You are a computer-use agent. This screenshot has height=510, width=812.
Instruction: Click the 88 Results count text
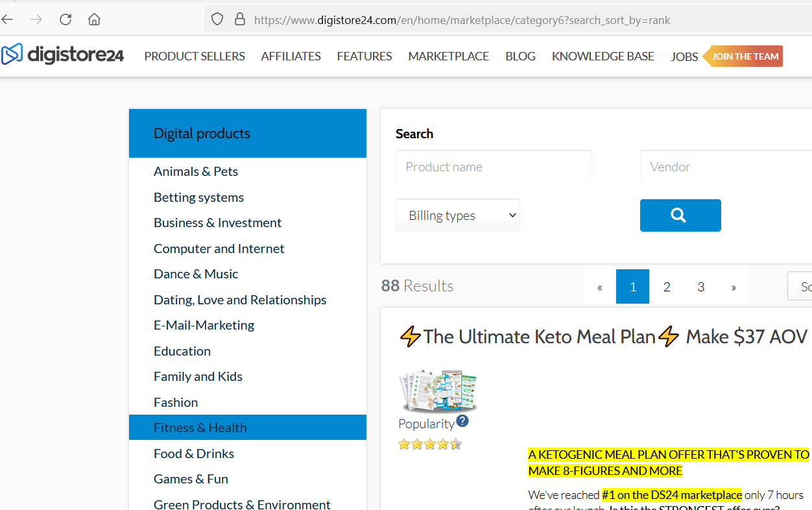[x=417, y=285]
